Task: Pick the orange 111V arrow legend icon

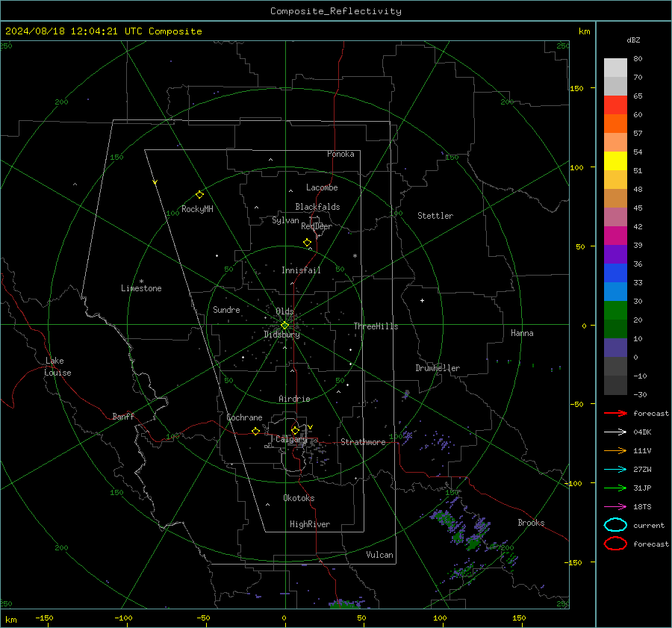Action: tap(615, 450)
